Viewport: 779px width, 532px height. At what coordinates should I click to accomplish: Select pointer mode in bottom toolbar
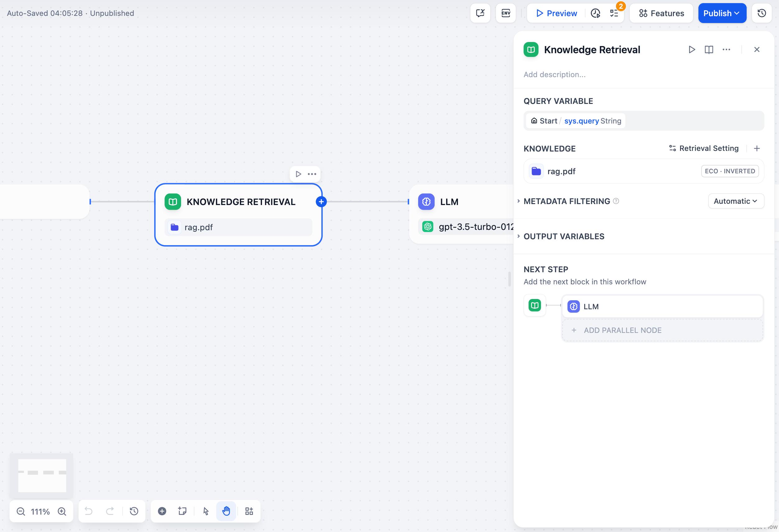click(206, 511)
